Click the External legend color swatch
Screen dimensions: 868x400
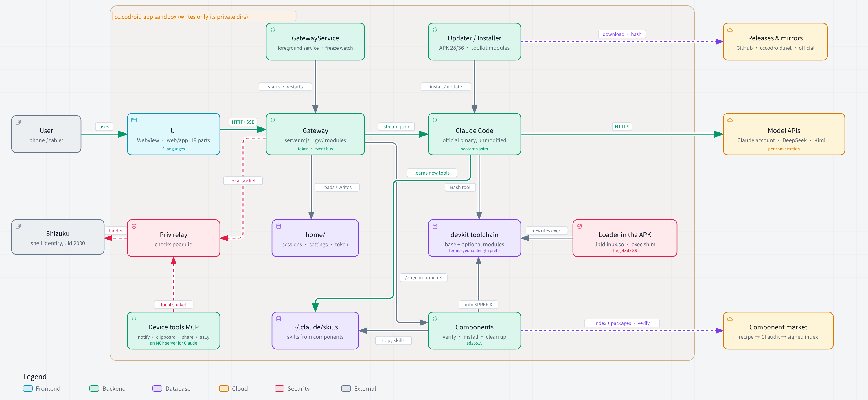[x=346, y=388]
